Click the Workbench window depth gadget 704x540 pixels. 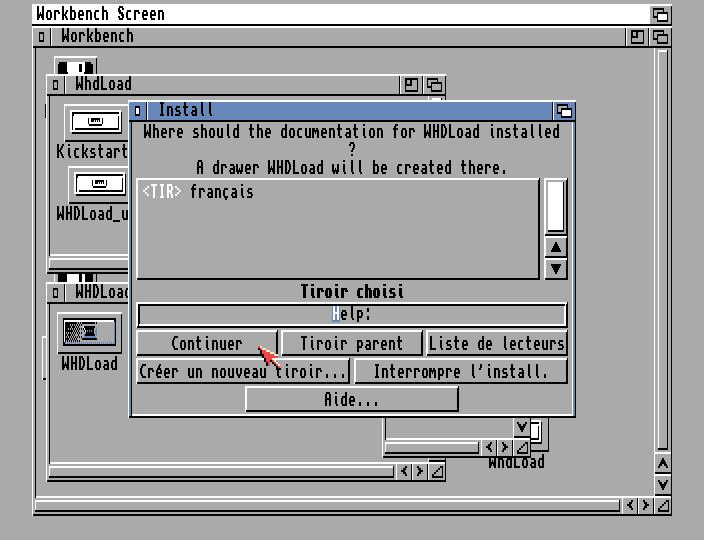coord(660,37)
